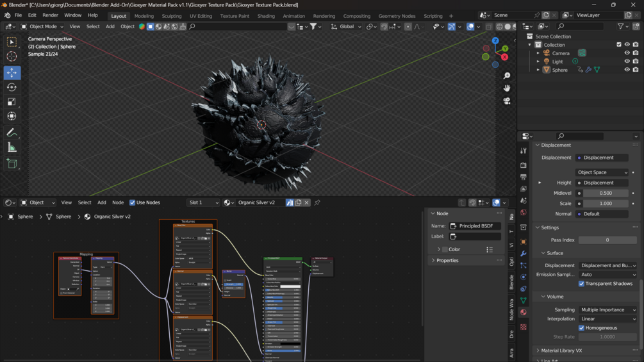The height and width of the screenshot is (362, 644).
Task: Hide the Sphere object in outliner
Action: (x=627, y=70)
